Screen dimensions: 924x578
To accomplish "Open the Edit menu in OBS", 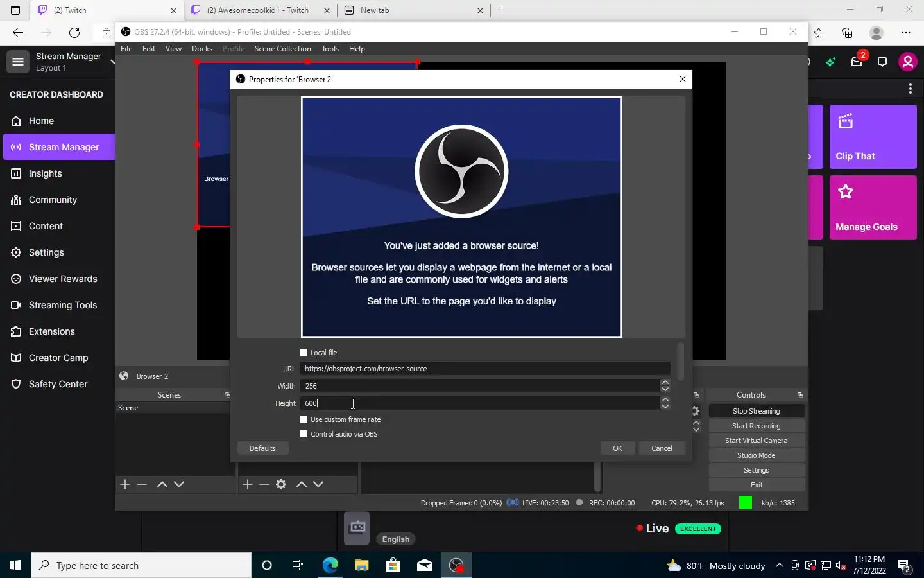I will (x=149, y=49).
